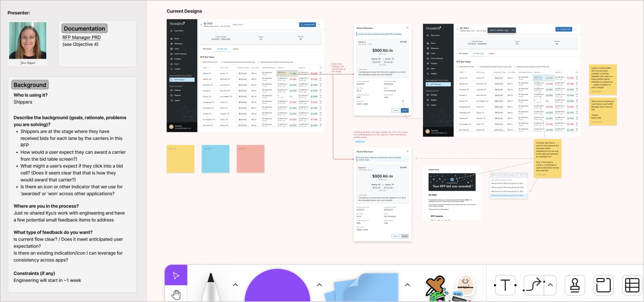The width and height of the screenshot is (644, 302).
Task: Select the Hand pan tool
Action: 176,295
